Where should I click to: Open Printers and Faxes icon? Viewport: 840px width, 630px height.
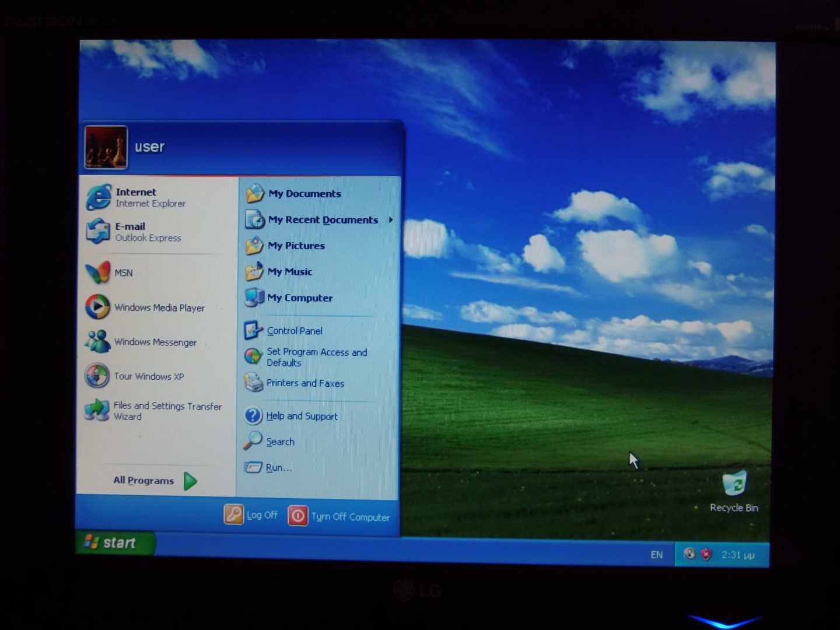point(253,383)
